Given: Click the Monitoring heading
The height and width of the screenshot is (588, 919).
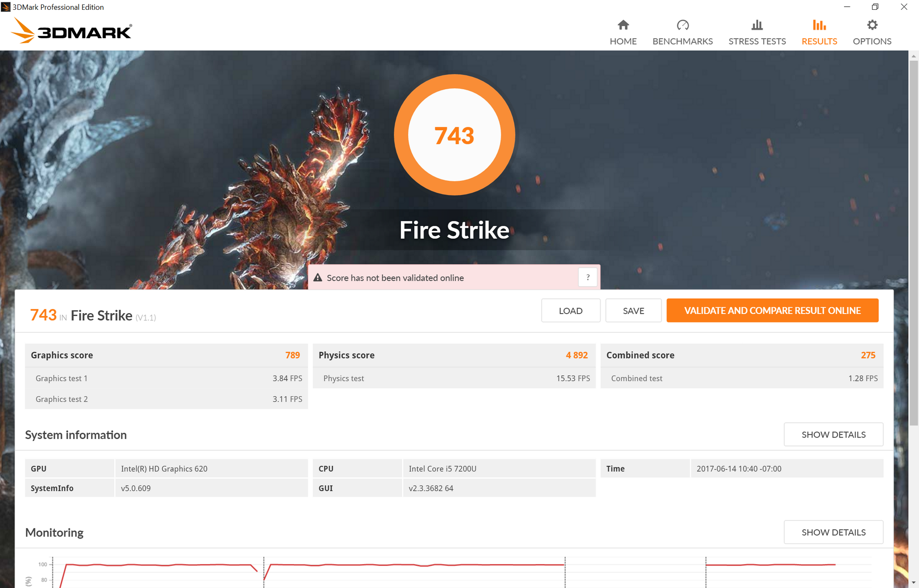Looking at the screenshot, I should point(54,532).
